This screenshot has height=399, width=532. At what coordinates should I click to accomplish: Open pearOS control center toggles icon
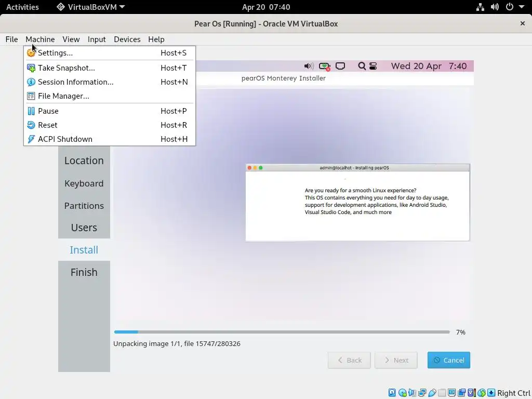tap(373, 66)
